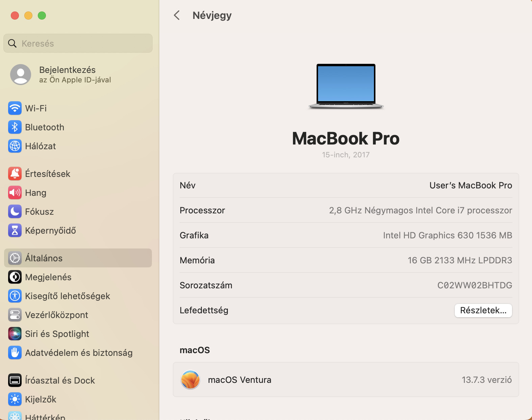Screen dimensions: 532x420
Task: Select the Íróasztal és Dock icon
Action: coord(15,380)
